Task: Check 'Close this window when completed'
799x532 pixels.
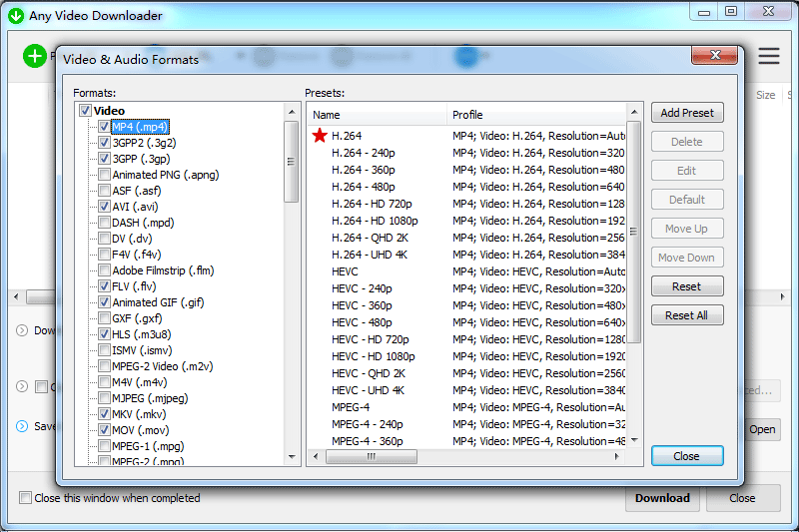Action: point(25,497)
